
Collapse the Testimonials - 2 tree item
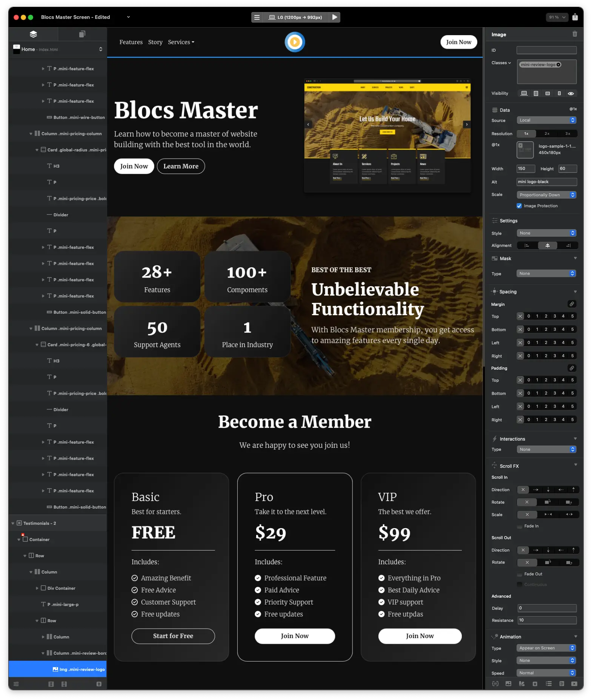[x=13, y=523]
